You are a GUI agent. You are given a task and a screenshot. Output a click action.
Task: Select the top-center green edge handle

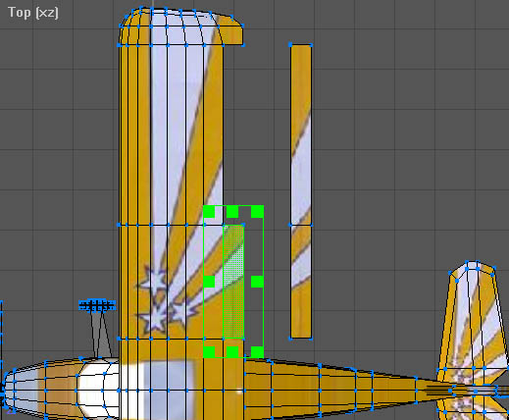232,212
